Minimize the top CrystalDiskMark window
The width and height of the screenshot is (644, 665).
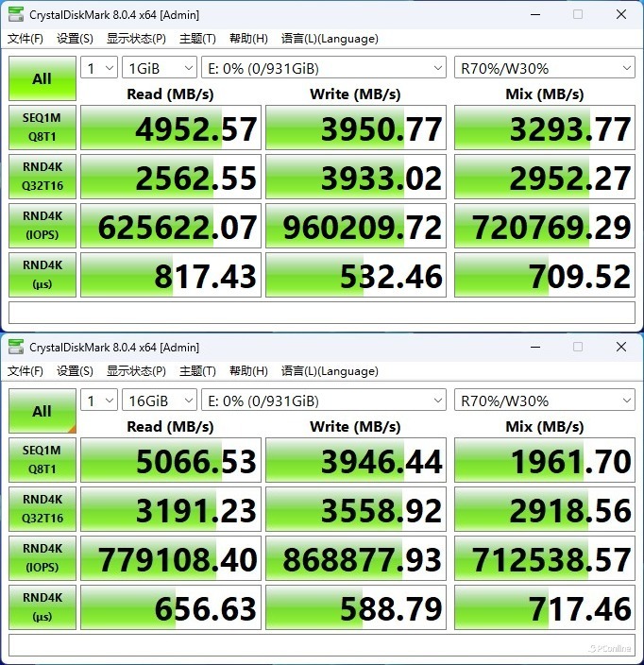(x=535, y=14)
